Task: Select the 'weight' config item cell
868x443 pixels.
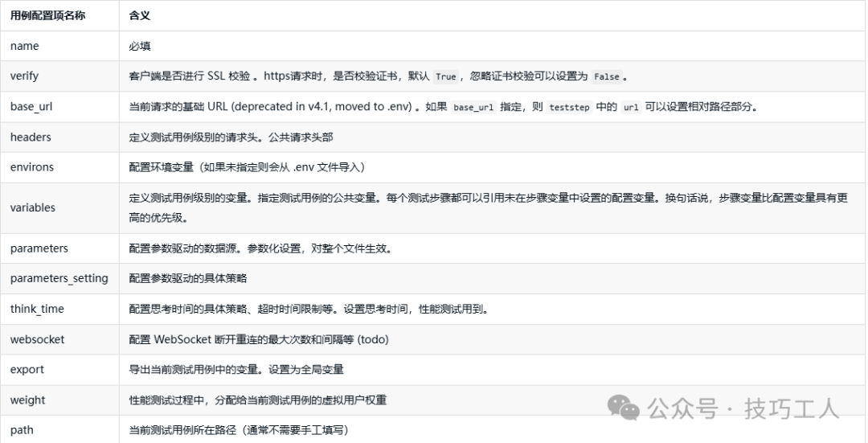Action: [59, 400]
